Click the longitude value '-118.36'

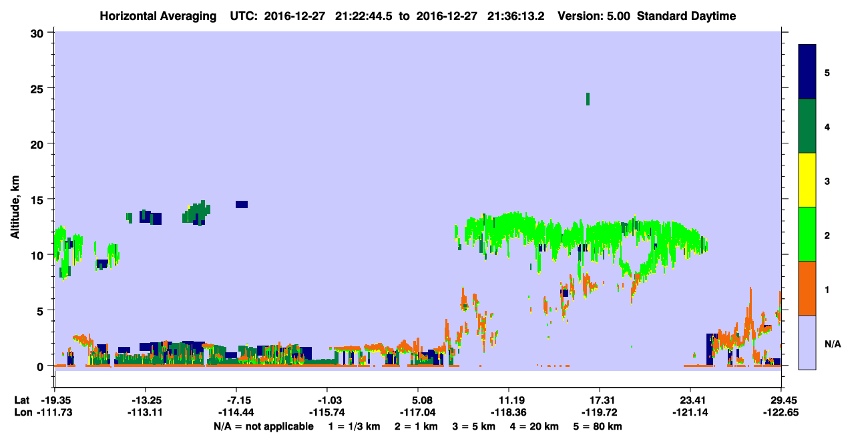click(509, 412)
